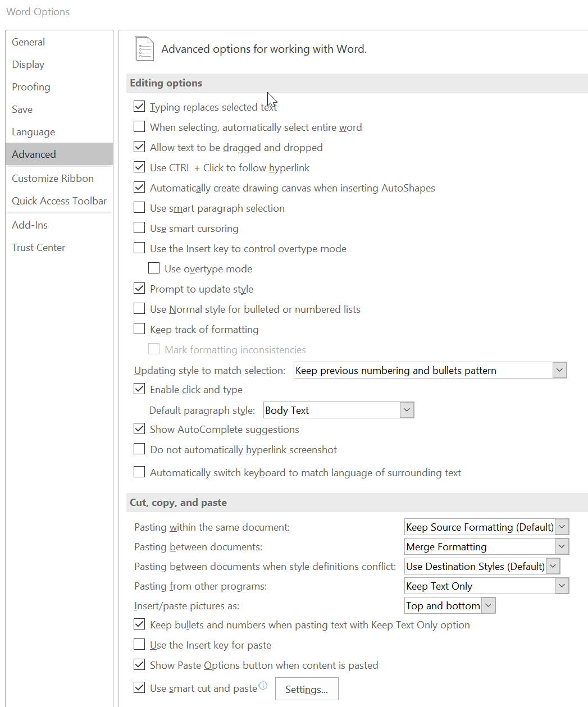Open the Quick Access Toolbar category
This screenshot has height=707, width=588.
pos(60,201)
